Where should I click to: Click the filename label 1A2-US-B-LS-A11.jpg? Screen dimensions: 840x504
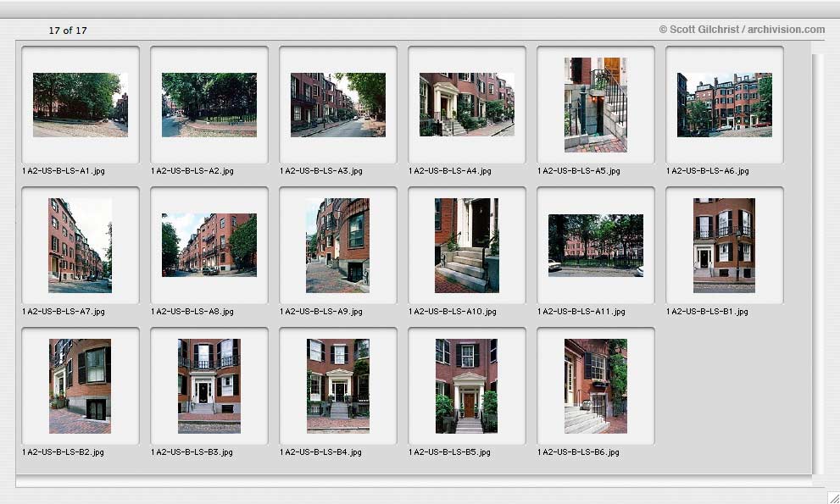(581, 311)
